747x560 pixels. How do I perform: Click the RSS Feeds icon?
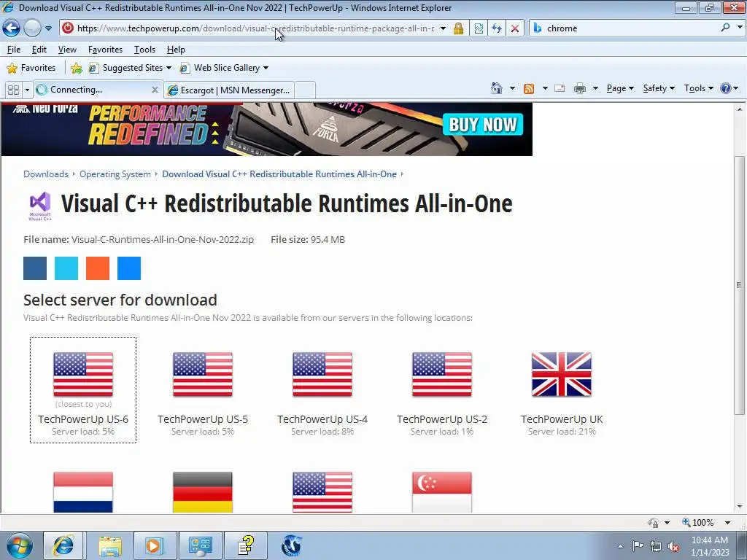(x=529, y=88)
